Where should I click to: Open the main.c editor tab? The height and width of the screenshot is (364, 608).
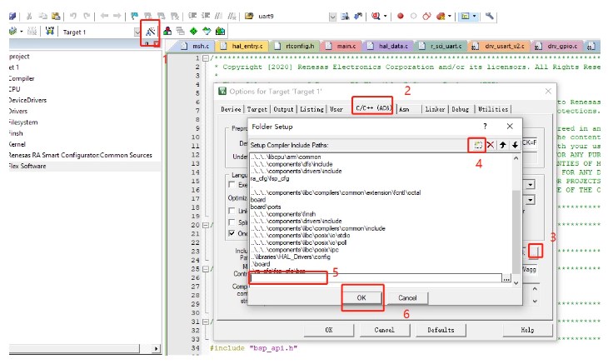(342, 46)
